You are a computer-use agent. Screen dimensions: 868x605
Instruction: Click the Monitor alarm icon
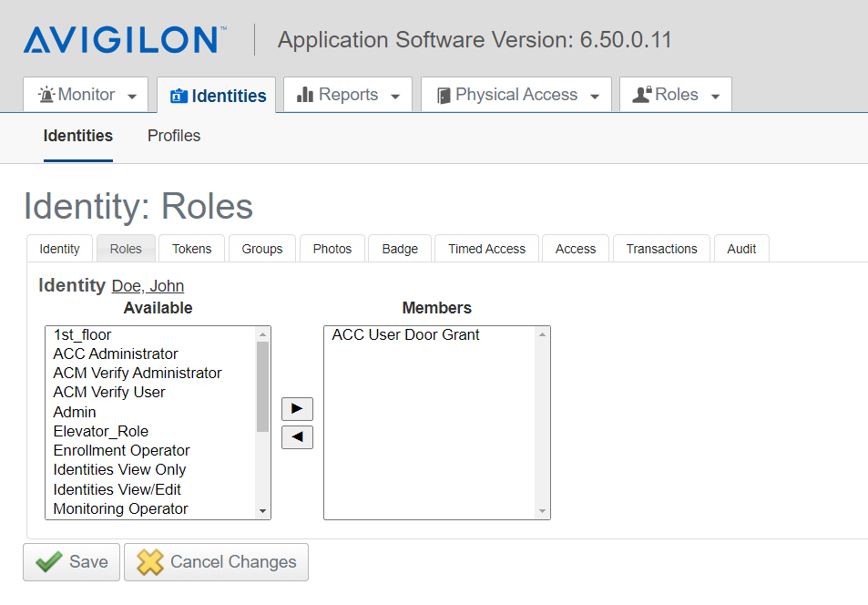46,95
